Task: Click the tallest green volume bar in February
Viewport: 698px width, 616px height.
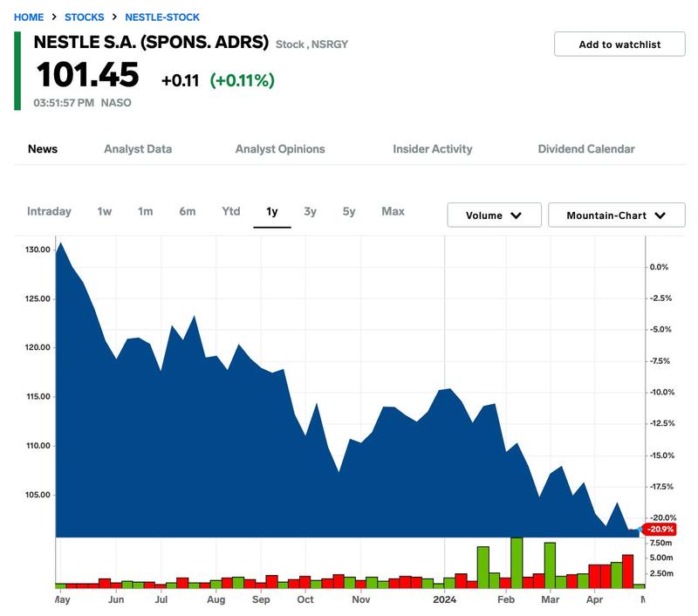Action: [517, 563]
